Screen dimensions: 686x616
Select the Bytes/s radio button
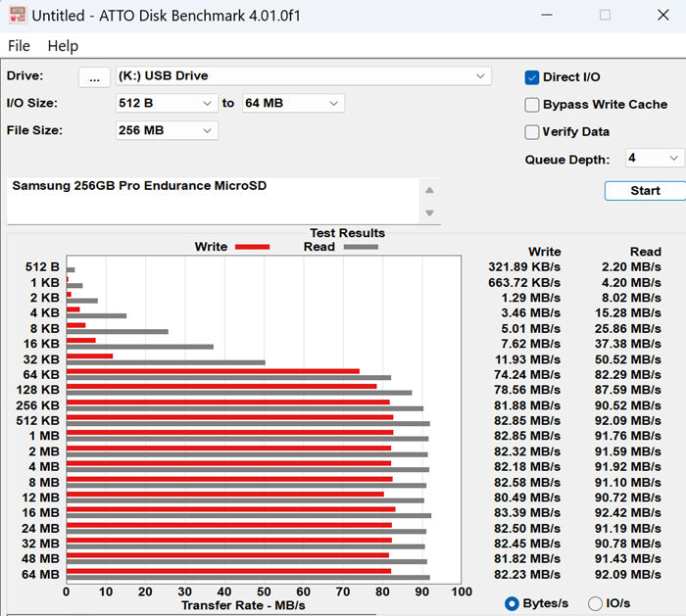(x=512, y=604)
